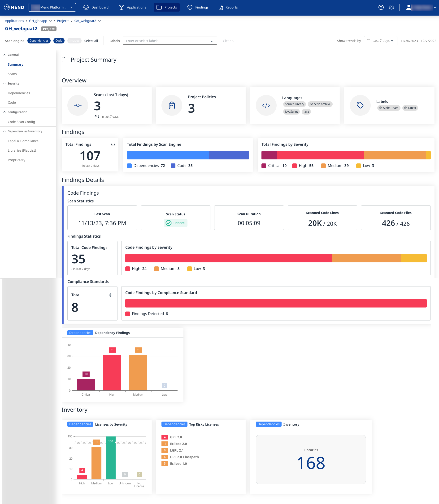Open the Findings menu in top navigation
Image resolution: width=439 pixels, height=504 pixels.
coord(198,7)
